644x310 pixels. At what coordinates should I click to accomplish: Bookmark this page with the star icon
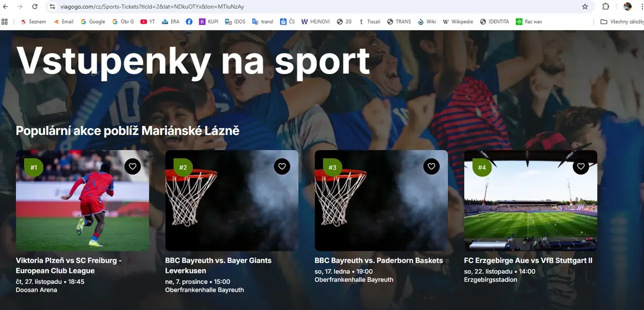(x=585, y=6)
